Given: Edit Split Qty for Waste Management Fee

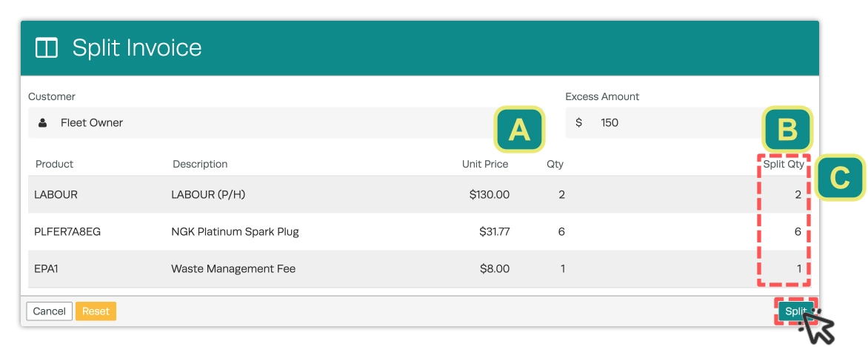Looking at the screenshot, I should pyautogui.click(x=799, y=269).
